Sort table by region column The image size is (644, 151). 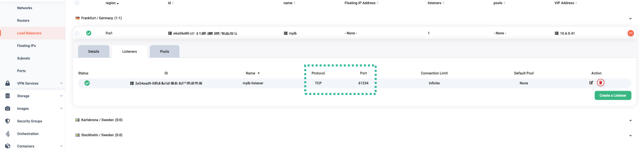tap(112, 3)
